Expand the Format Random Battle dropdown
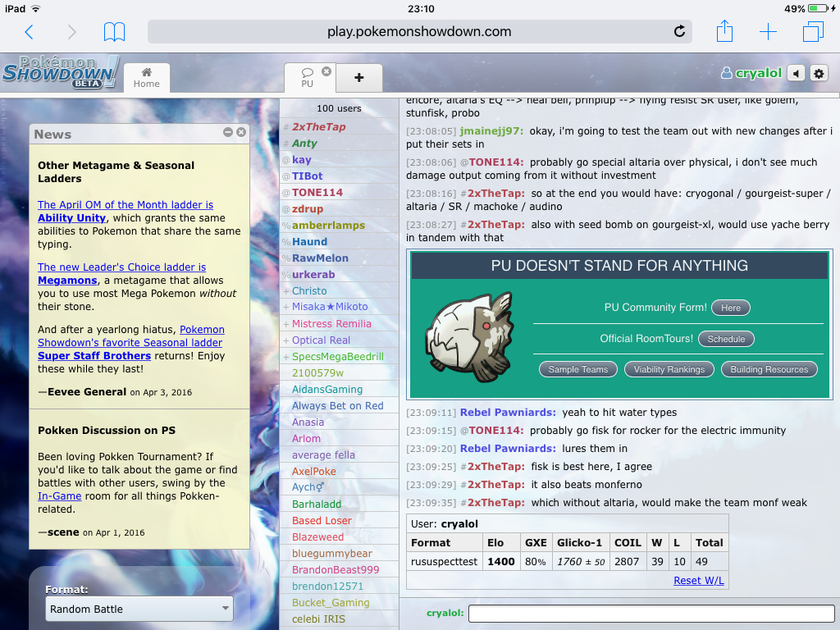The width and height of the screenshot is (840, 630). [139, 609]
